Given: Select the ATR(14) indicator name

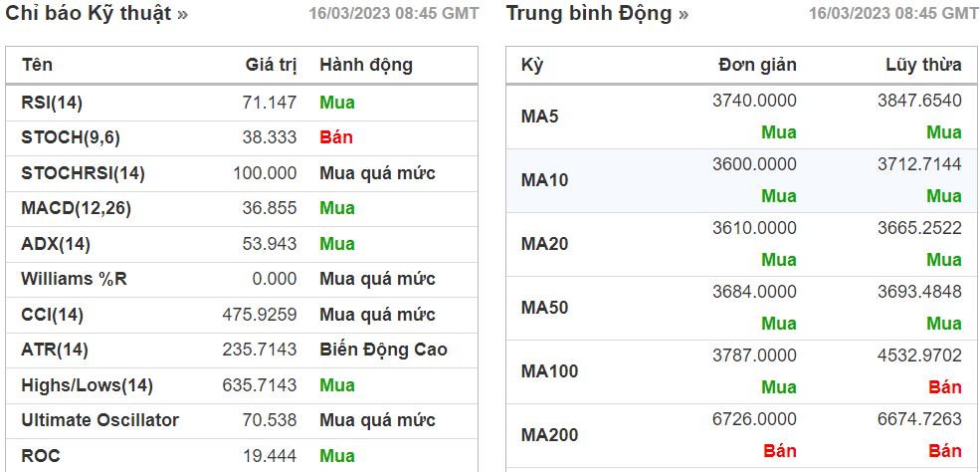Looking at the screenshot, I should click(x=55, y=350).
